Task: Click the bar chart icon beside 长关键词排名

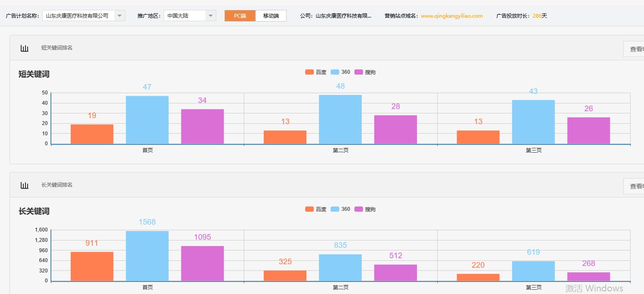Action: click(25, 185)
